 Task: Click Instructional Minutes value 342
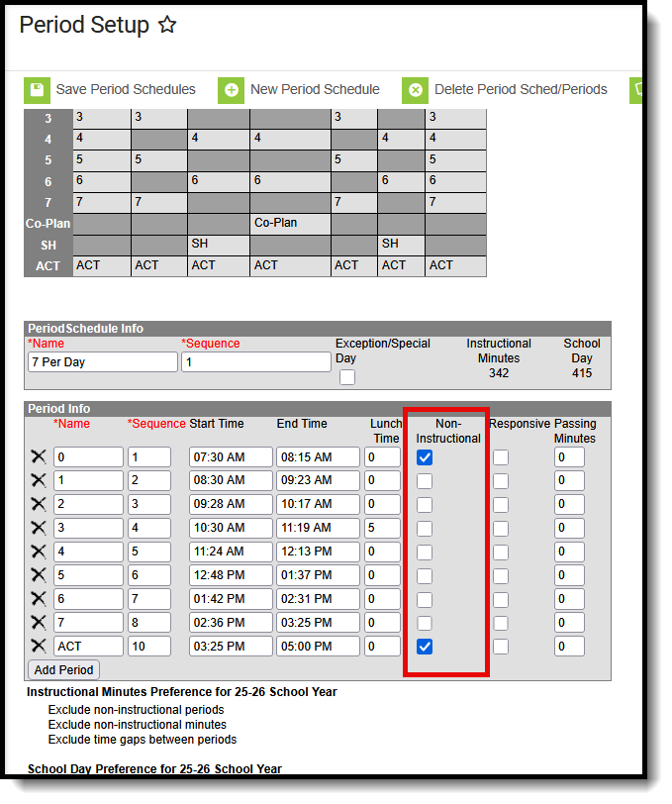[498, 372]
